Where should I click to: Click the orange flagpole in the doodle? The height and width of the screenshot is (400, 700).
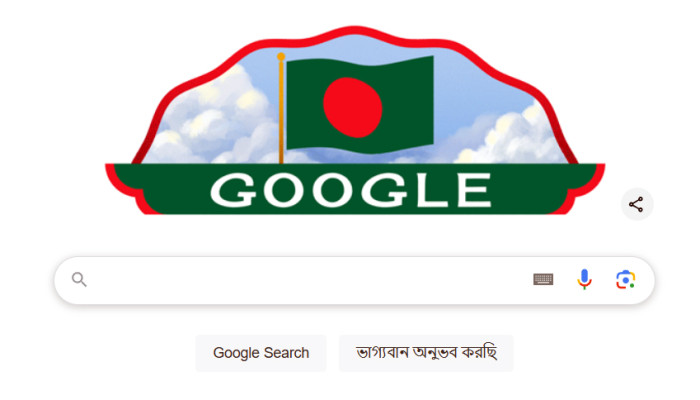(281, 112)
